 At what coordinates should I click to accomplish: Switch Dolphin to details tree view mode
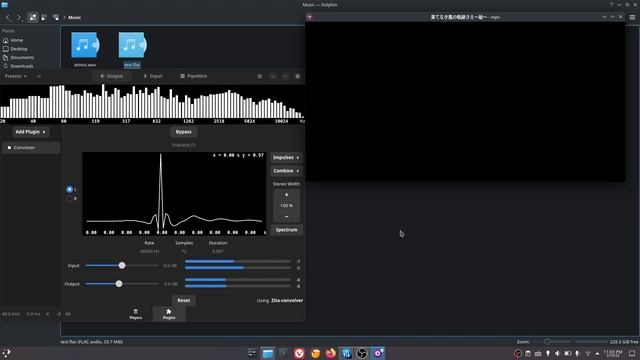point(56,17)
